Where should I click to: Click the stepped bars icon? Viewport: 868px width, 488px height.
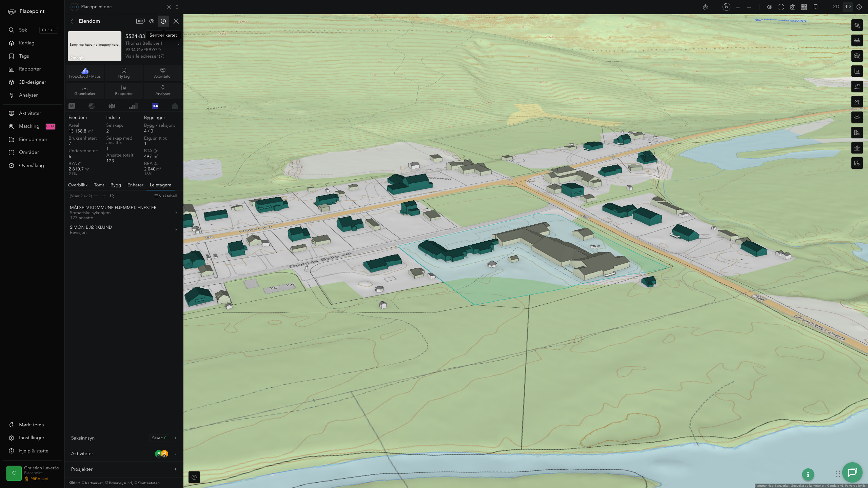(x=134, y=106)
